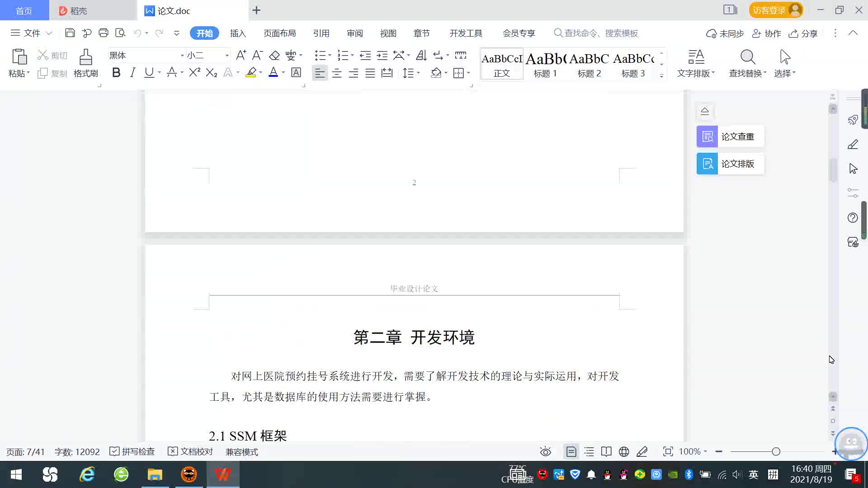Open the 页面布局 ribbon tab

click(x=279, y=33)
